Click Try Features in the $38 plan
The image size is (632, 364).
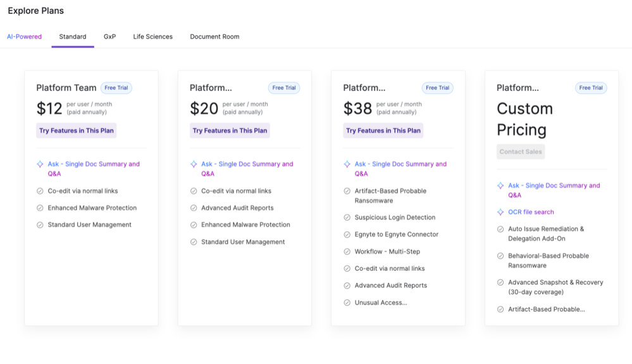pos(383,131)
